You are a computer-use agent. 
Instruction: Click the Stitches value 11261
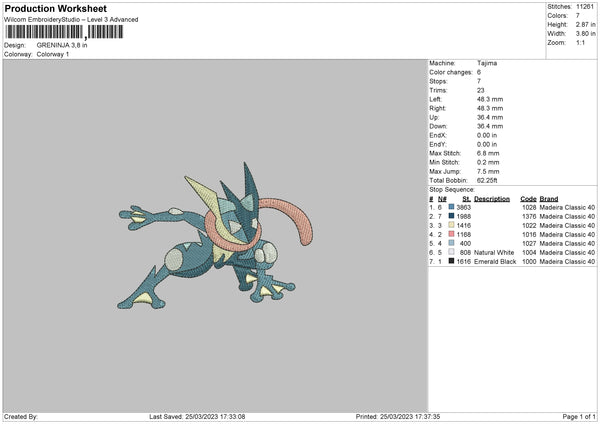585,7
